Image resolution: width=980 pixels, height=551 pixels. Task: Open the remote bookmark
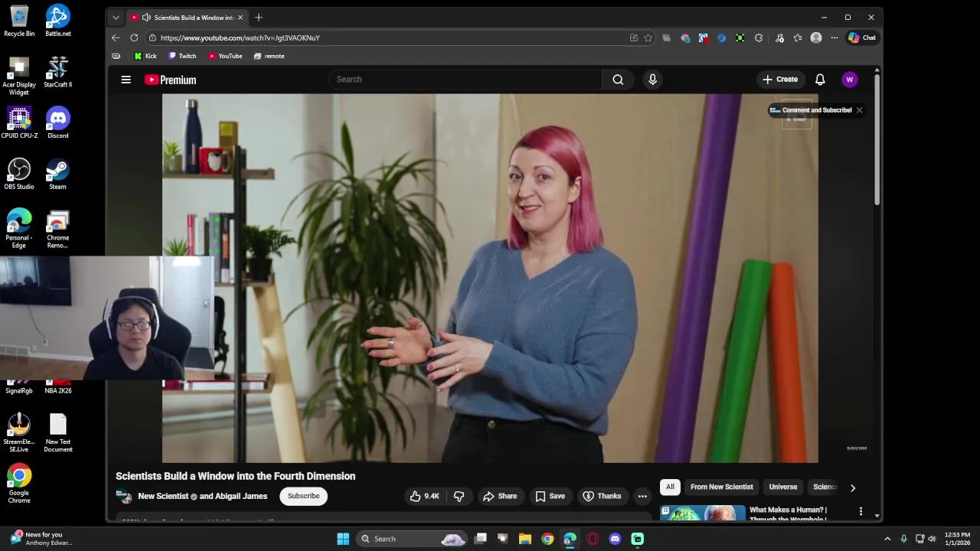click(269, 56)
